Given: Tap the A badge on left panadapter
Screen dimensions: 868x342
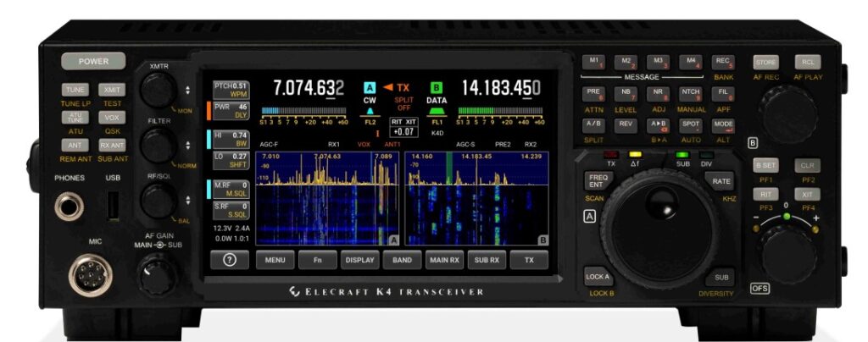Looking at the screenshot, I should coord(394,240).
